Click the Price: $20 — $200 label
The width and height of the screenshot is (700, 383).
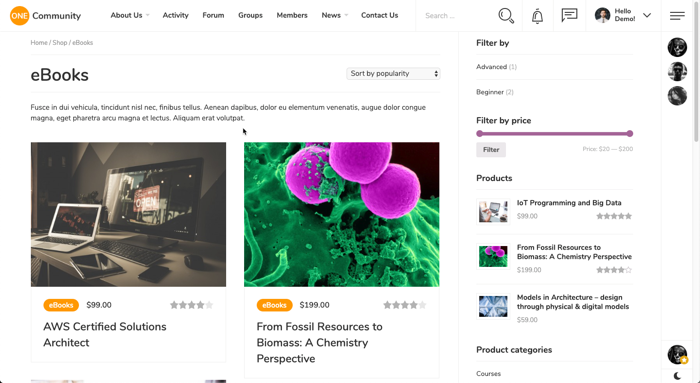click(608, 149)
